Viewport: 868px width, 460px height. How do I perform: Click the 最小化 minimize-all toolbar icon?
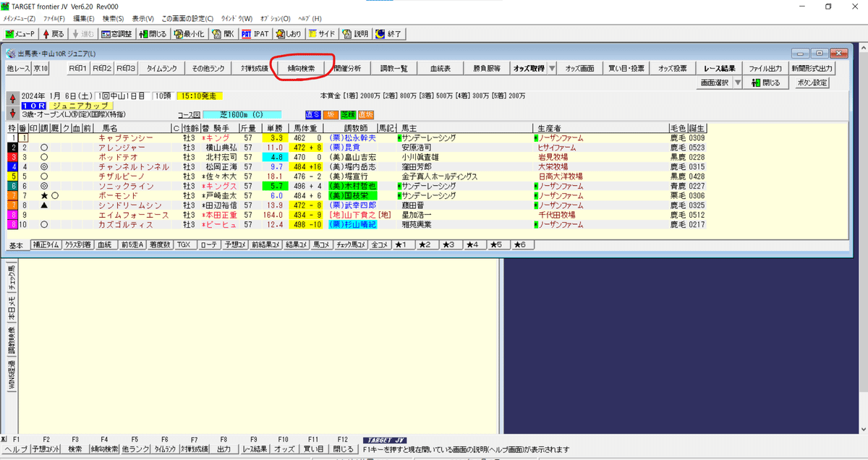[189, 34]
